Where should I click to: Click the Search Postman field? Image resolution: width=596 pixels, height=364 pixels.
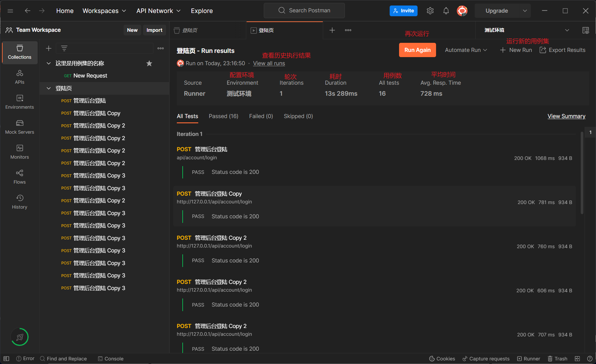[x=304, y=10]
